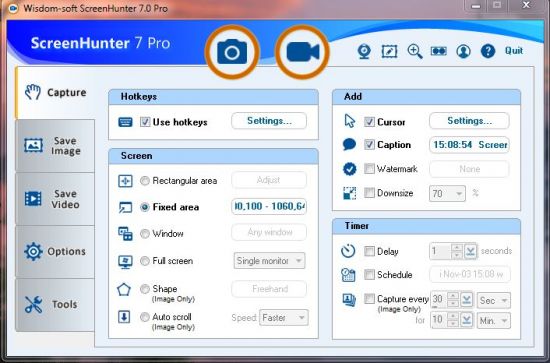This screenshot has width=550, height=363.
Task: Click the Window capture icon
Action: (125, 234)
